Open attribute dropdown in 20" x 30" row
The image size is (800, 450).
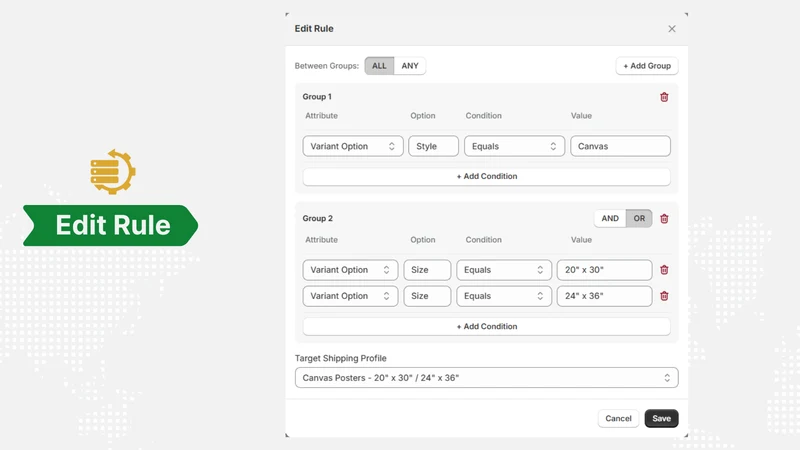coord(350,270)
